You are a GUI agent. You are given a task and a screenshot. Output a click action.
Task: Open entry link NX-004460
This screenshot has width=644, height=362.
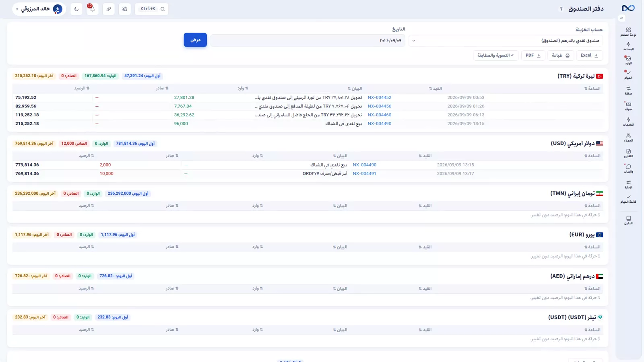coord(379,115)
